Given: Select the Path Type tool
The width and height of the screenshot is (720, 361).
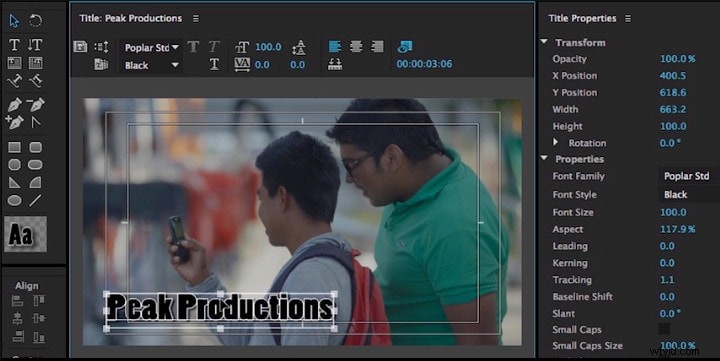Looking at the screenshot, I should [x=14, y=81].
